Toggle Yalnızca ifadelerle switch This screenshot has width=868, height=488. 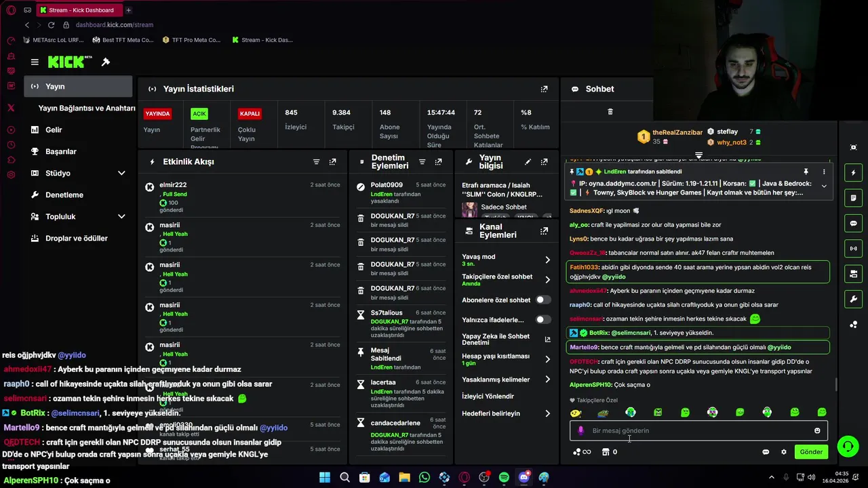[x=543, y=319]
